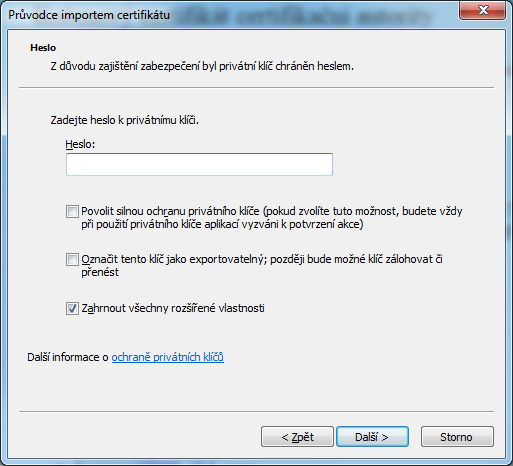Screen dimensions: 513x466
Task: Uncheck 'Zahrnout všechny rozšířené vlastnosti'
Action: point(72,309)
